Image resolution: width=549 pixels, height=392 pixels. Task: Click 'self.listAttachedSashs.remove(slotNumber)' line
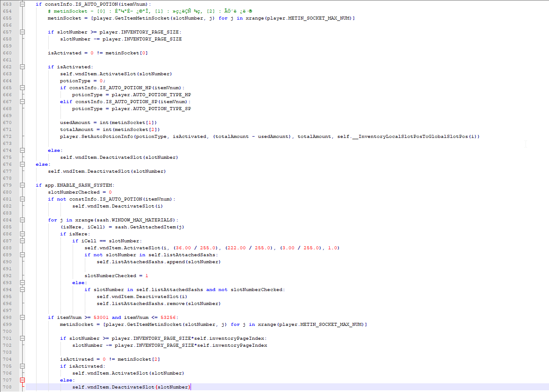point(159,304)
